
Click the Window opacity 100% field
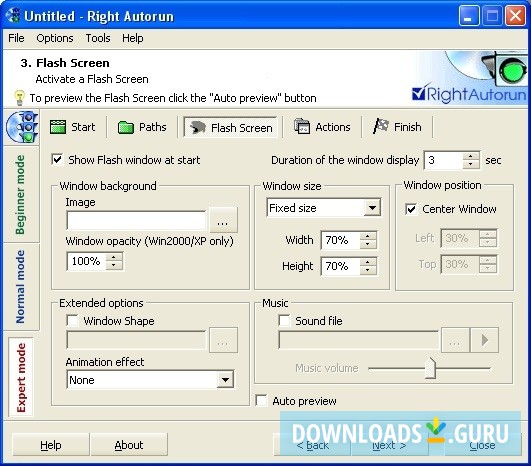[86, 261]
